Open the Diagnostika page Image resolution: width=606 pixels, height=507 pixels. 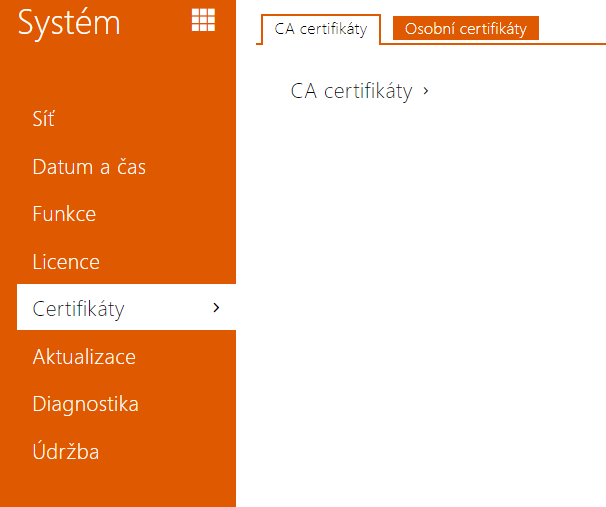pyautogui.click(x=85, y=404)
